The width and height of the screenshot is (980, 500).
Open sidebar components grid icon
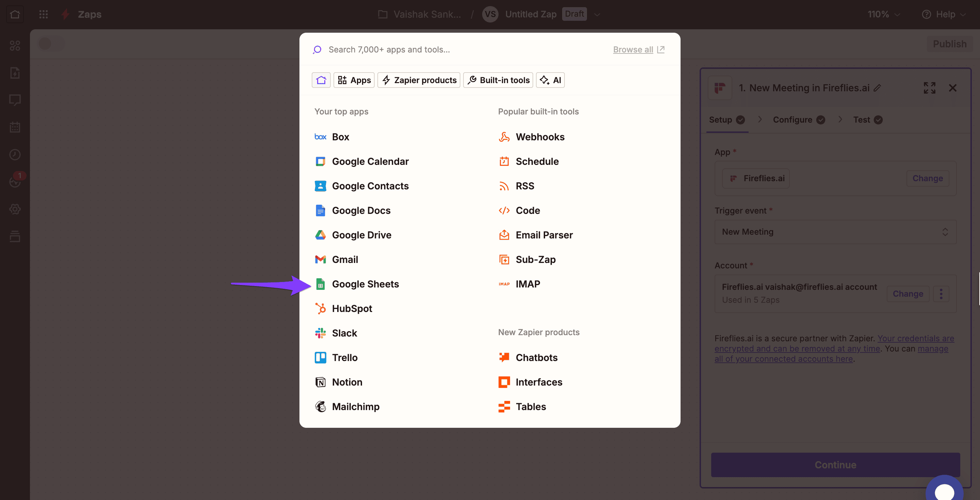[x=15, y=45]
